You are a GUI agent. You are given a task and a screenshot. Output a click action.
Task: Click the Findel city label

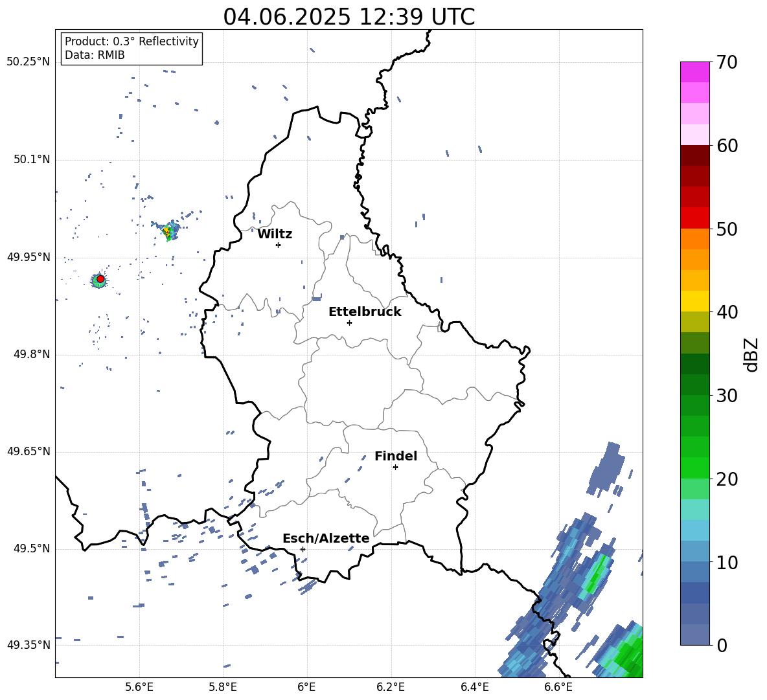(396, 456)
